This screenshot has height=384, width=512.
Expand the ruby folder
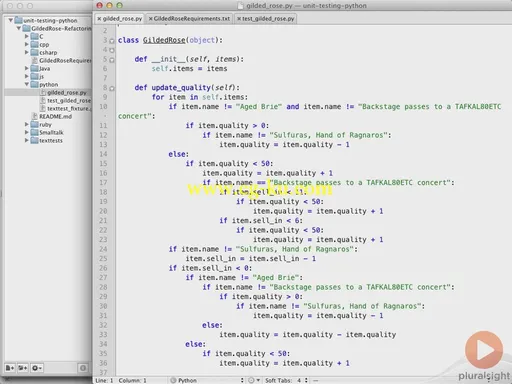pyautogui.click(x=27, y=124)
